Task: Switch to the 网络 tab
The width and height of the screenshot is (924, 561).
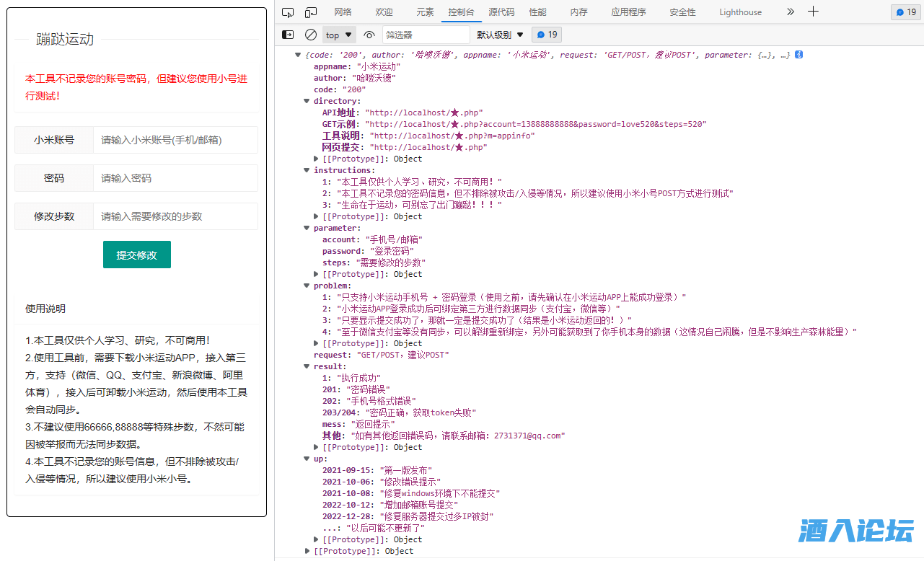Action: click(x=343, y=12)
